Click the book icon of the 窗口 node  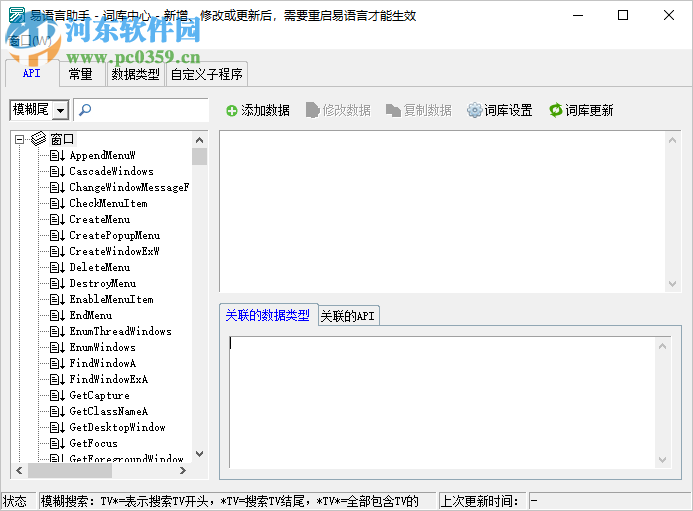pyautogui.click(x=38, y=139)
